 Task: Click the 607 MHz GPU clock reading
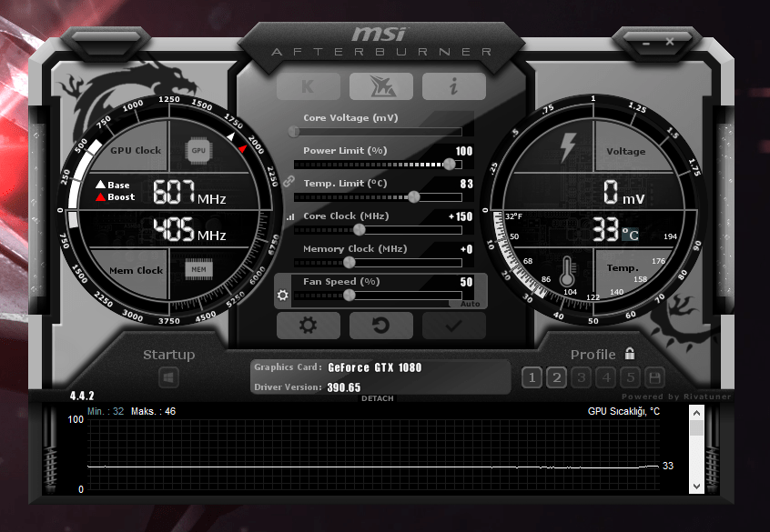tap(189, 192)
